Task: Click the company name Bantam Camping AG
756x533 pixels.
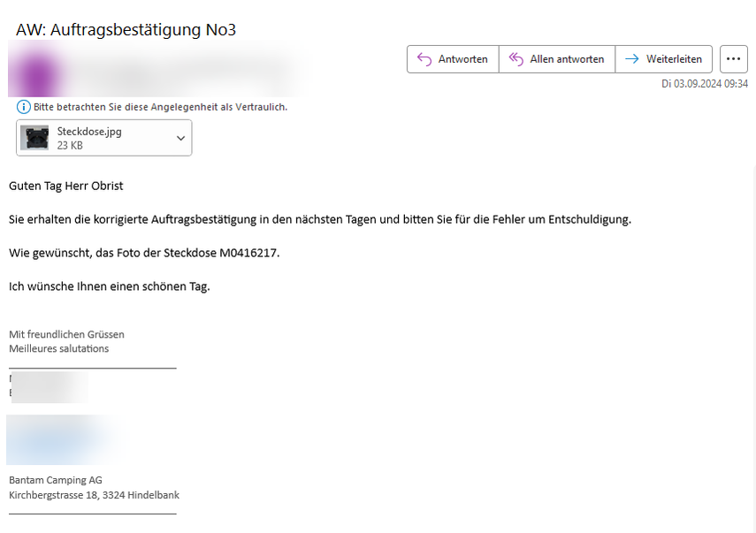Action: (x=56, y=480)
